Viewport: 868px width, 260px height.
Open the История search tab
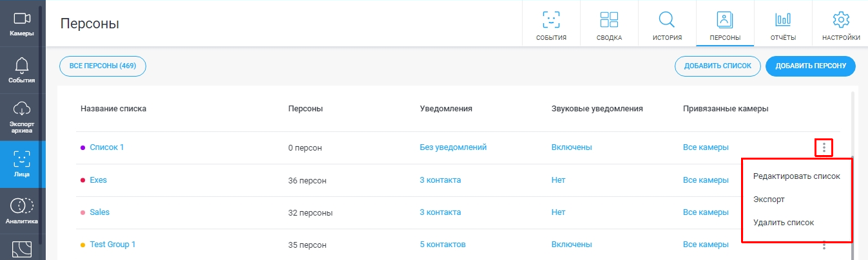click(667, 24)
